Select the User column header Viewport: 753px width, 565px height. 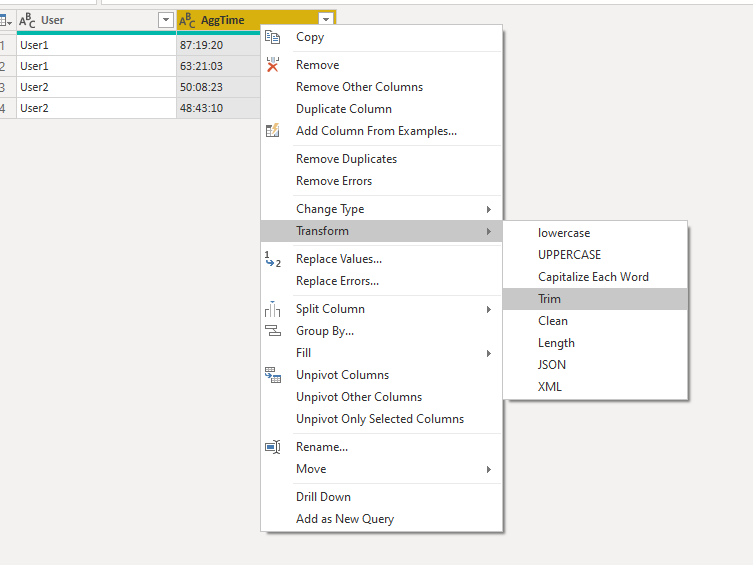tap(96, 20)
